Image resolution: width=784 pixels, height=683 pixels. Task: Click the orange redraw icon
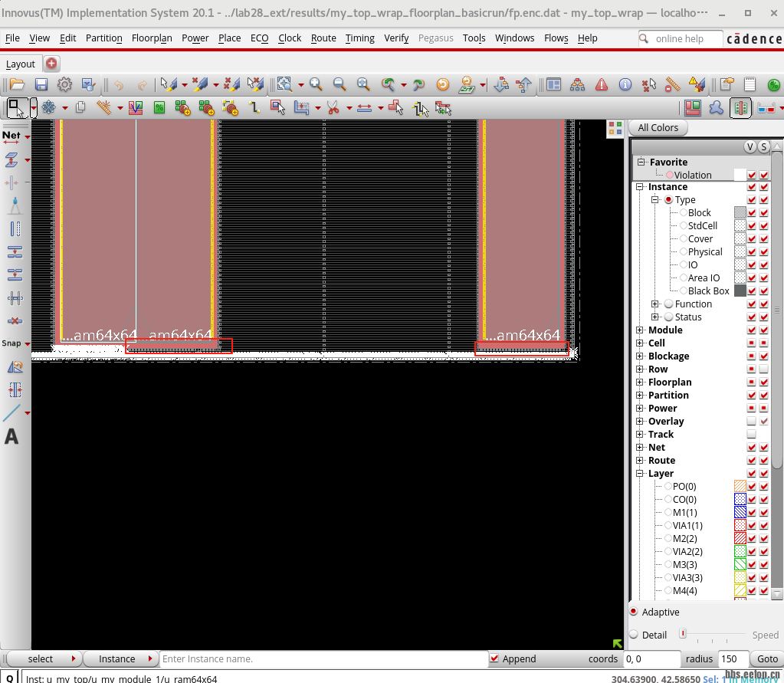click(x=443, y=84)
